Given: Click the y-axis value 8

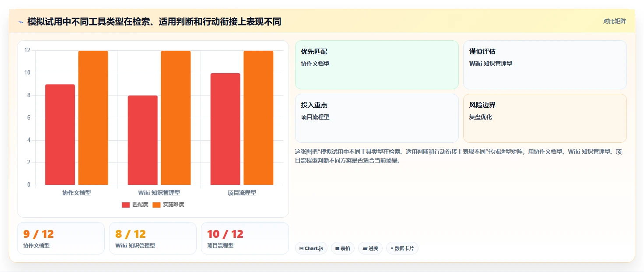Looking at the screenshot, I should click(x=29, y=95).
